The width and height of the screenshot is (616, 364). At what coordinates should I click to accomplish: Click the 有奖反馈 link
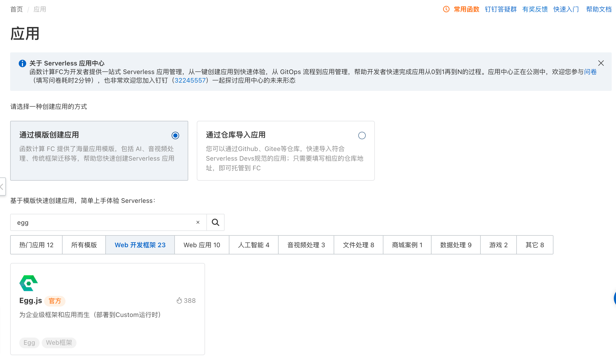click(535, 9)
